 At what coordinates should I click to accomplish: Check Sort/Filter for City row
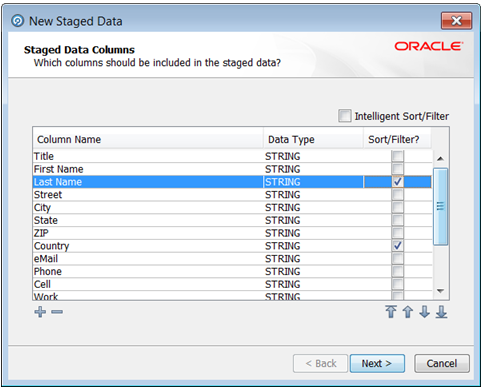coord(398,207)
